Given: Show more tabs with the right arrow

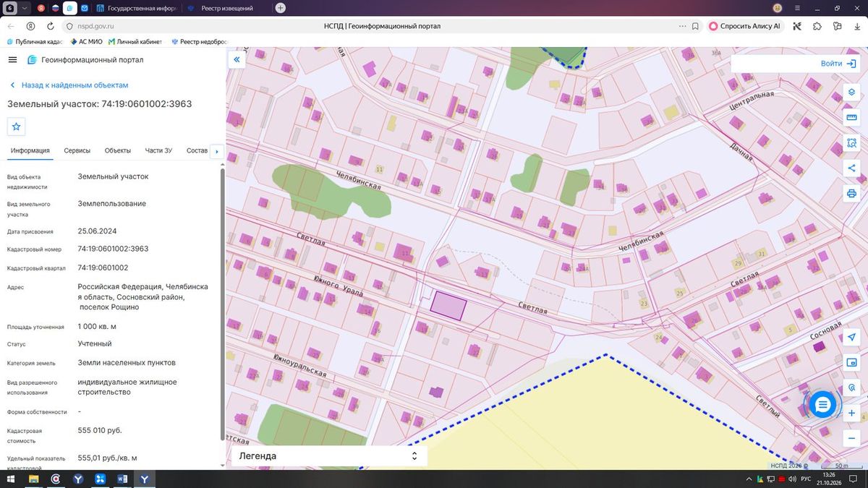Looking at the screenshot, I should pyautogui.click(x=216, y=151).
